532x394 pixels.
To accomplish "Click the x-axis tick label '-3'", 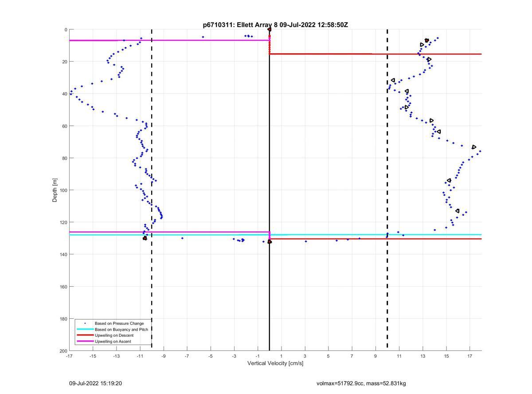I will pyautogui.click(x=234, y=356).
